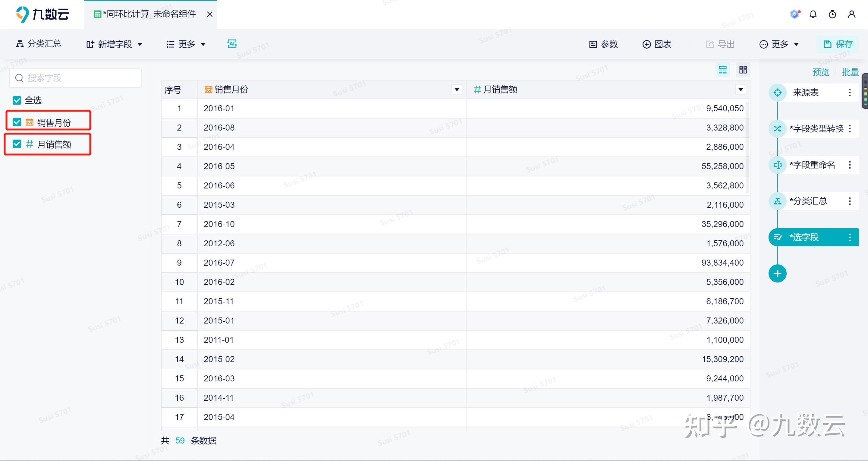Select the 同环比计算_未命名组件 tab
The width and height of the screenshot is (868, 461).
(149, 14)
